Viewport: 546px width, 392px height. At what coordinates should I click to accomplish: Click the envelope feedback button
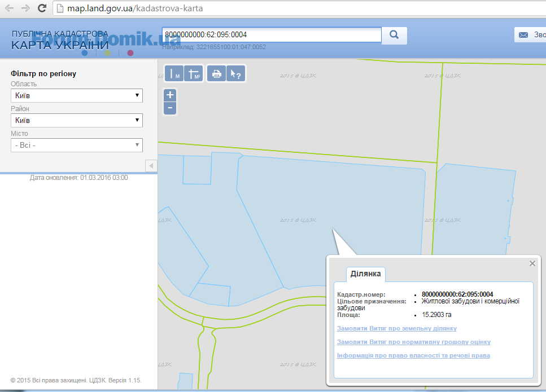click(x=529, y=35)
